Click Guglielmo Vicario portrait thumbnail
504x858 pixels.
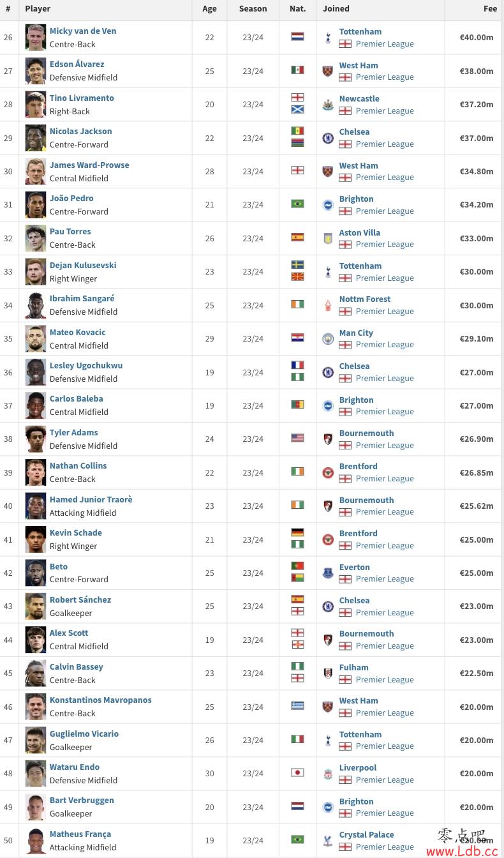point(36,740)
